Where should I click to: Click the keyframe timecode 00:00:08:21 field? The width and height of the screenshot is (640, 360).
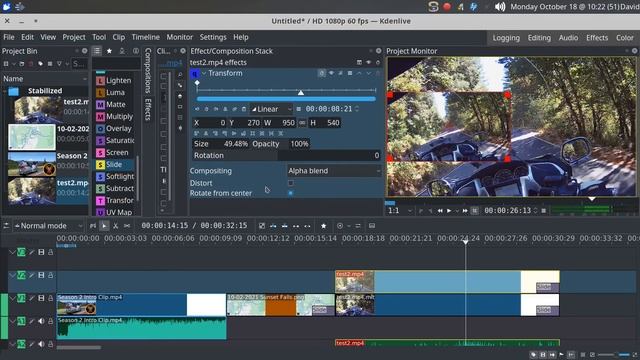tap(329, 109)
